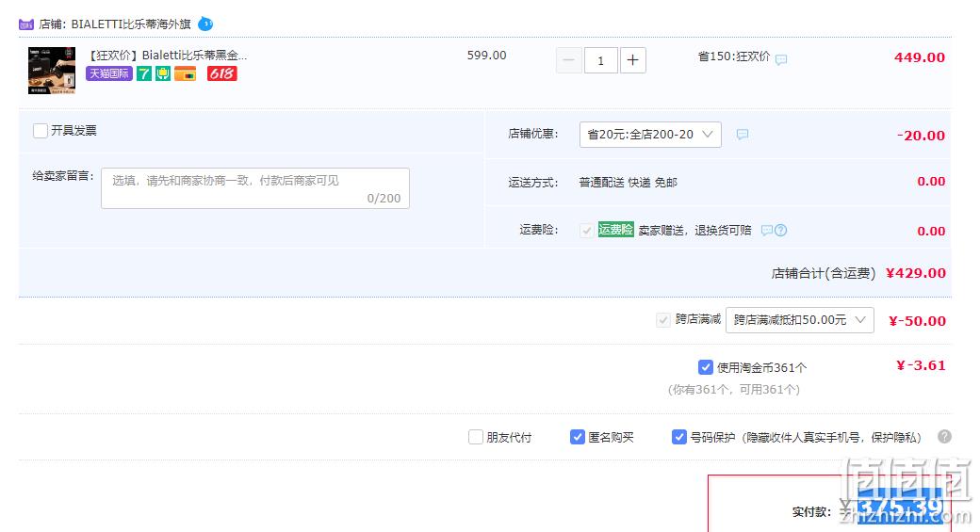The width and height of the screenshot is (980, 532).
Task: Click 你有361个，可用361个 coin info text
Action: point(734,390)
